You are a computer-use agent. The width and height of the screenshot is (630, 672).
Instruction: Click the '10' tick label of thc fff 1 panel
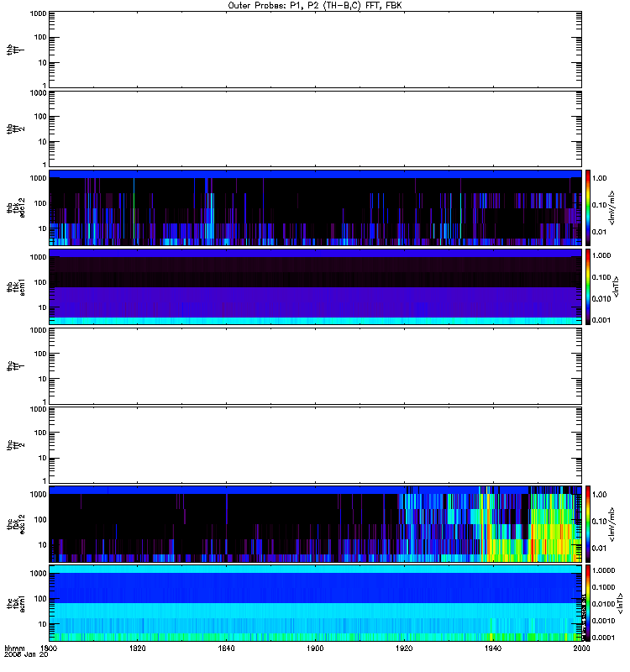(x=42, y=379)
